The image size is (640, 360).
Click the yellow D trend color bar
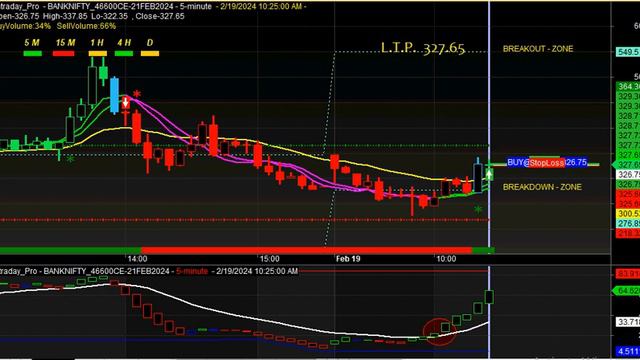[150, 53]
